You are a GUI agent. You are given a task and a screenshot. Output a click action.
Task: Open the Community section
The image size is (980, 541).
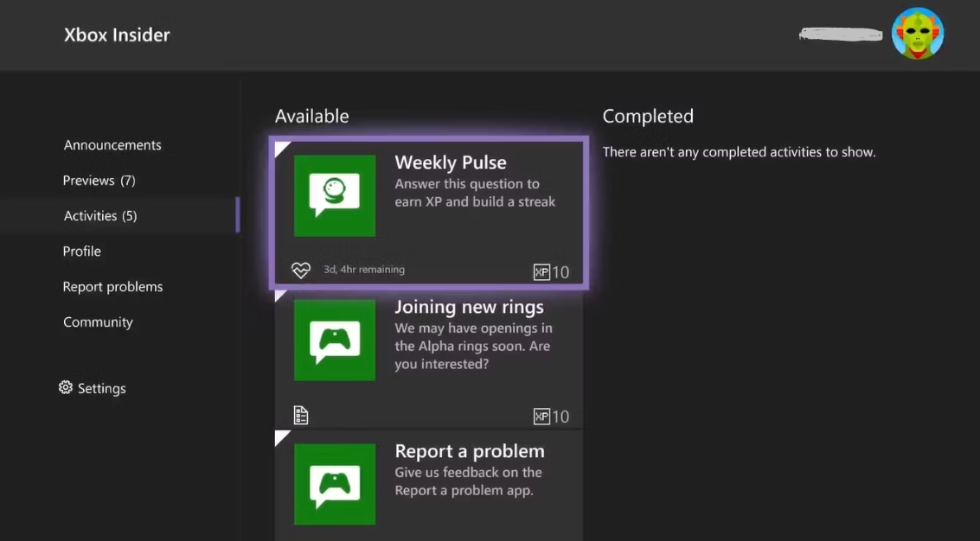pos(98,322)
